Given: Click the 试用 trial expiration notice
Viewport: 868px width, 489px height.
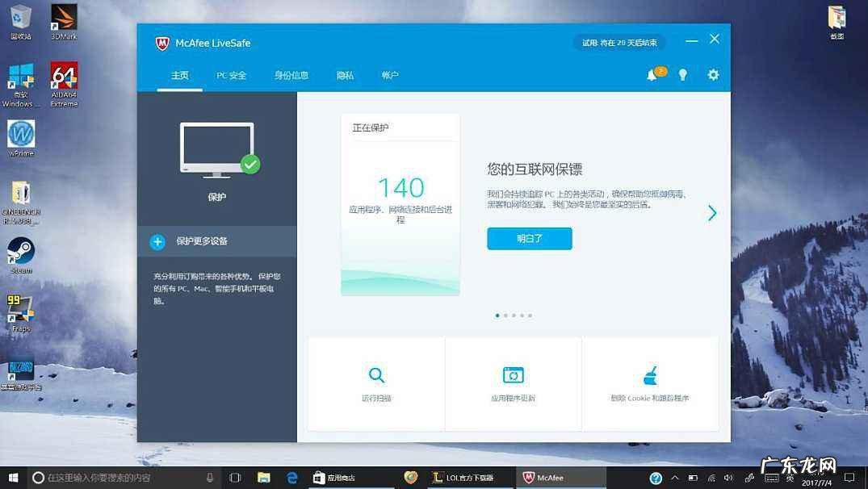Looking at the screenshot, I should click(x=619, y=42).
